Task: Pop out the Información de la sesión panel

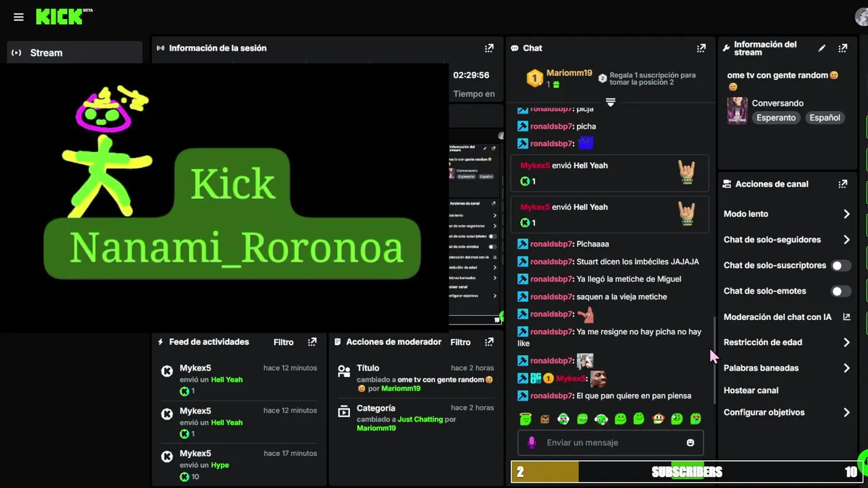Action: tap(489, 48)
